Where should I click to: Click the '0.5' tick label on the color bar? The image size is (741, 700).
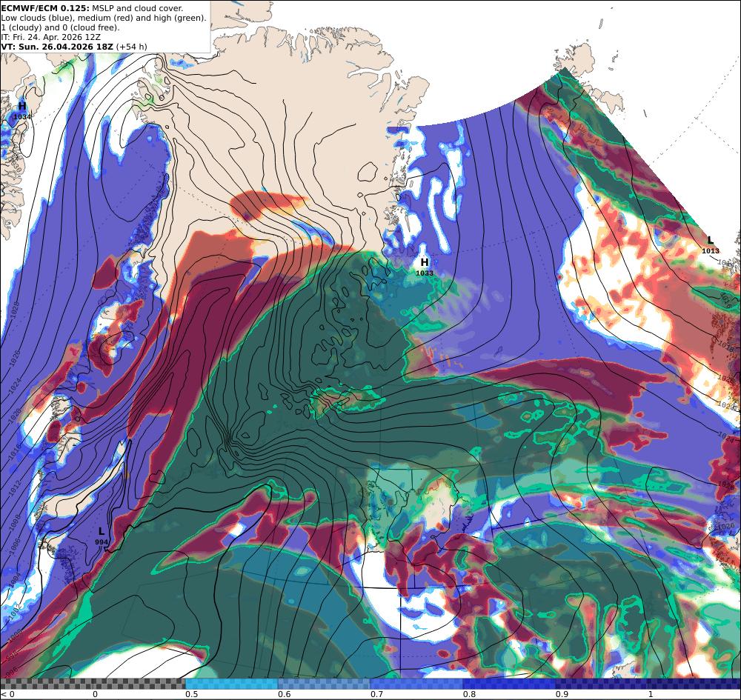pyautogui.click(x=191, y=694)
